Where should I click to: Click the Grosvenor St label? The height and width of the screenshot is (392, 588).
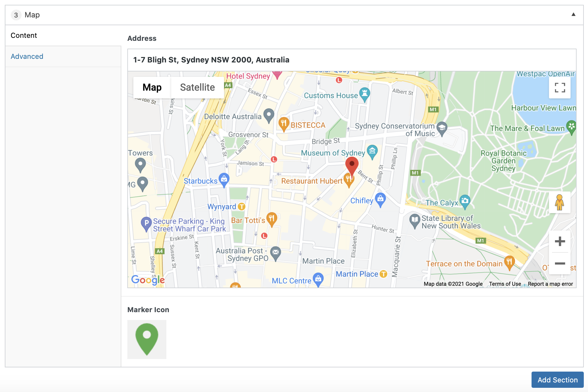(248, 134)
